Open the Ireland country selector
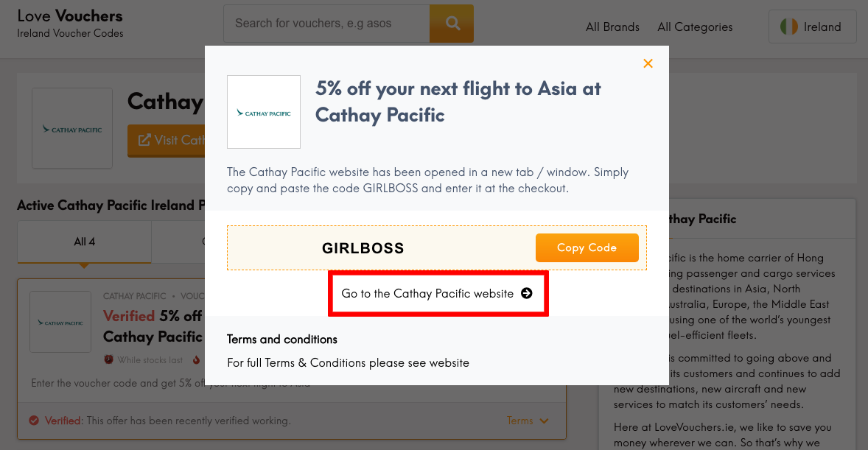This screenshot has height=450, width=868. 812,27
